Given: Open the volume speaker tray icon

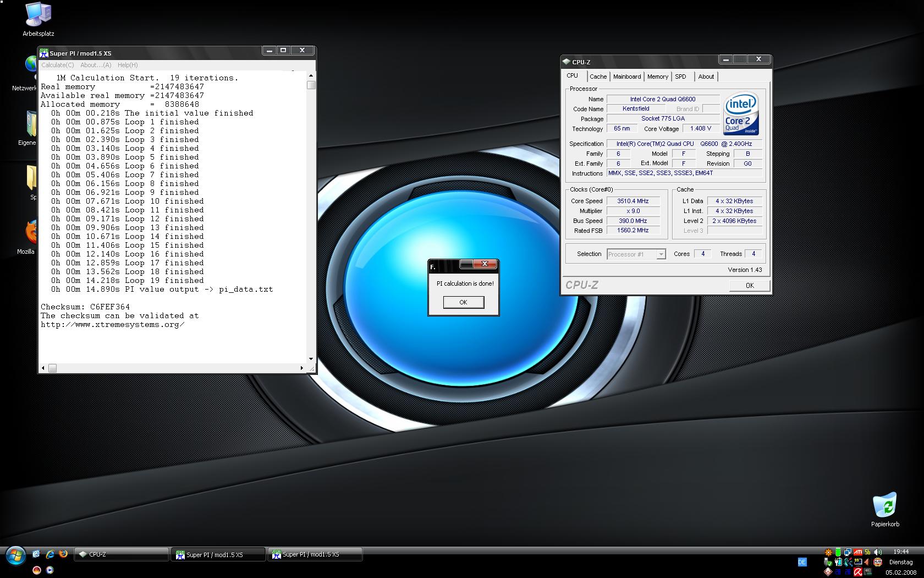Looking at the screenshot, I should click(878, 552).
